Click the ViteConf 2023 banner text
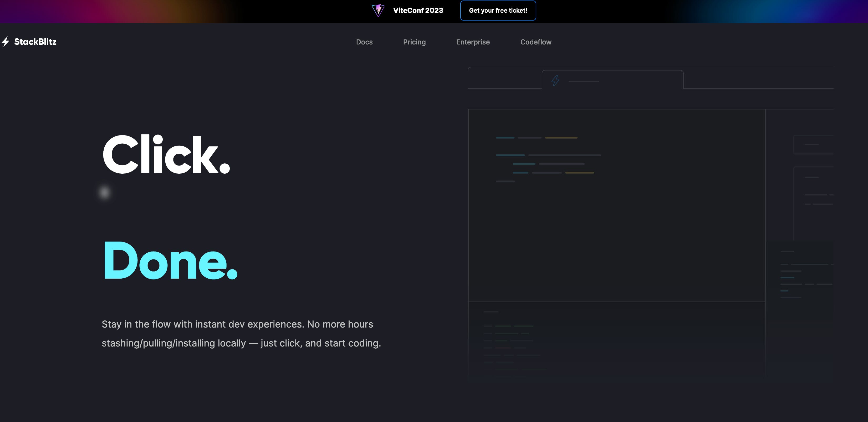 418,11
